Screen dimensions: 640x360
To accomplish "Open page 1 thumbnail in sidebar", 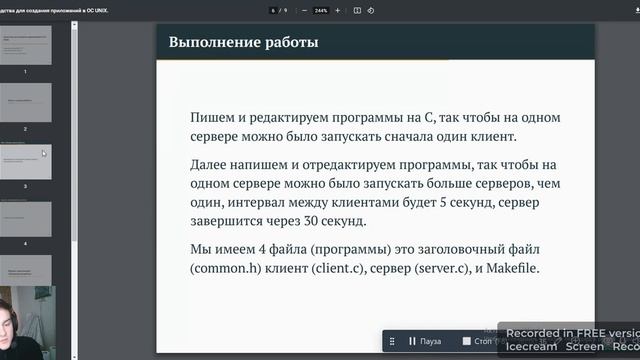I will click(25, 45).
